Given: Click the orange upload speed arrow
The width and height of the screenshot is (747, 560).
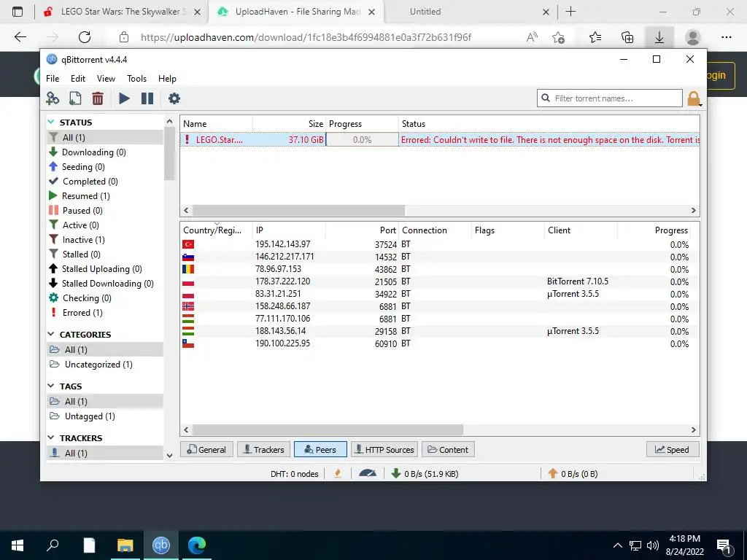Looking at the screenshot, I should point(553,473).
